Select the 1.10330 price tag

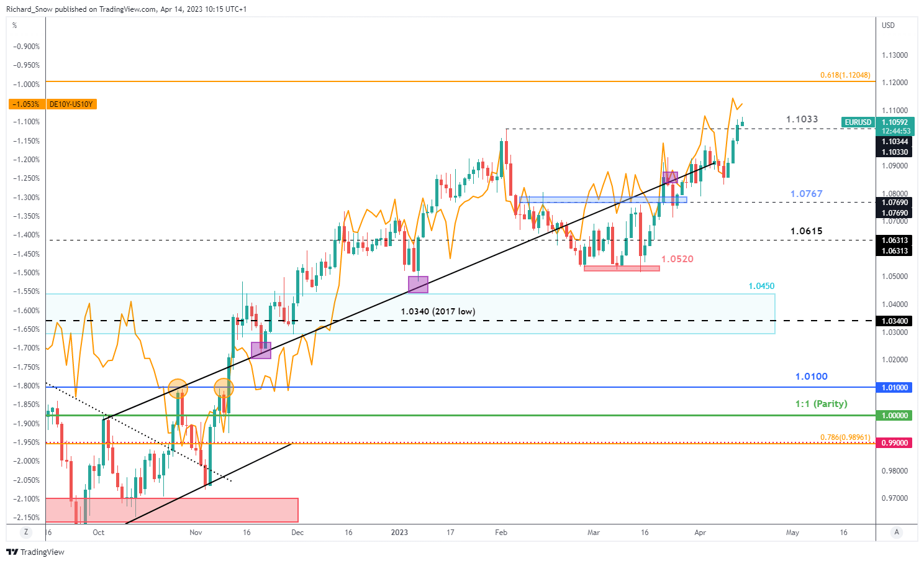tap(894, 152)
